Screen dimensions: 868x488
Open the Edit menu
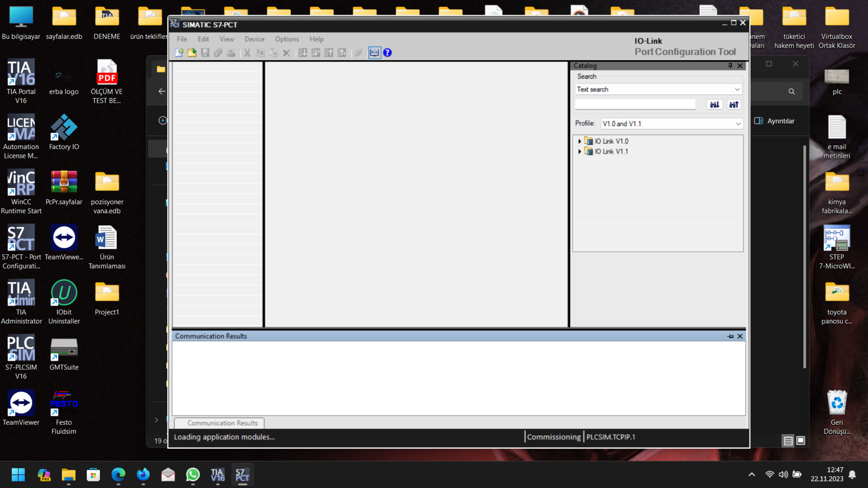coord(203,39)
